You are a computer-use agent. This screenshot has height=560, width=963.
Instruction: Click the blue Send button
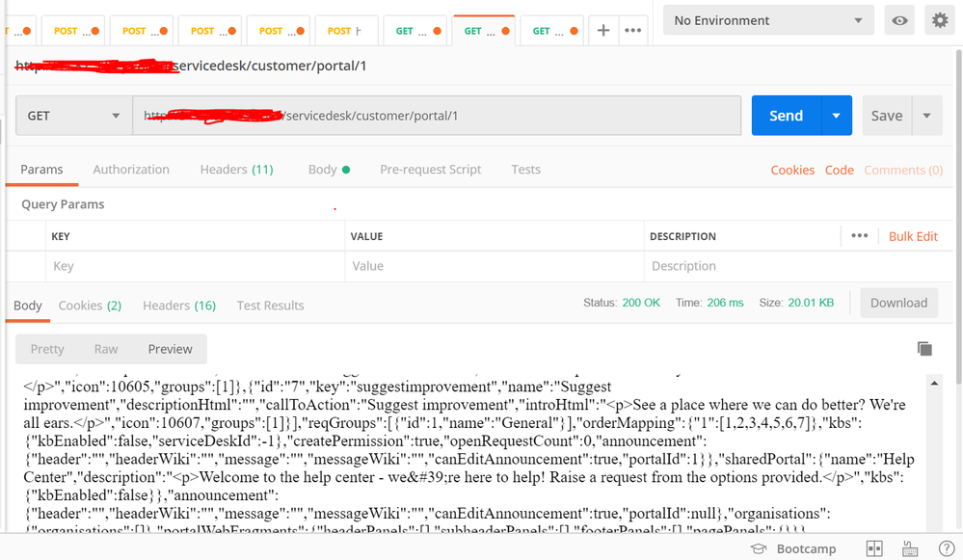(x=787, y=116)
